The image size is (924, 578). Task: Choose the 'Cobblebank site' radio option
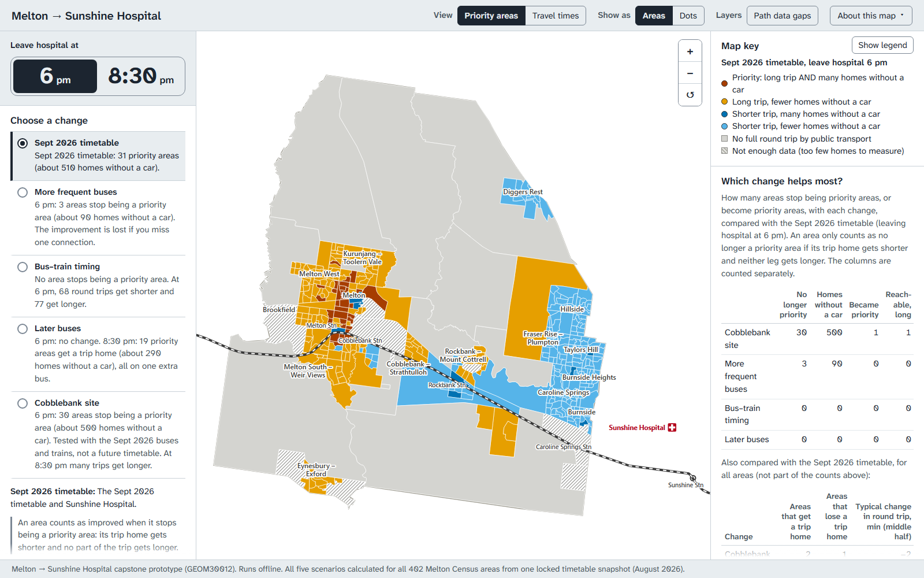(x=23, y=403)
